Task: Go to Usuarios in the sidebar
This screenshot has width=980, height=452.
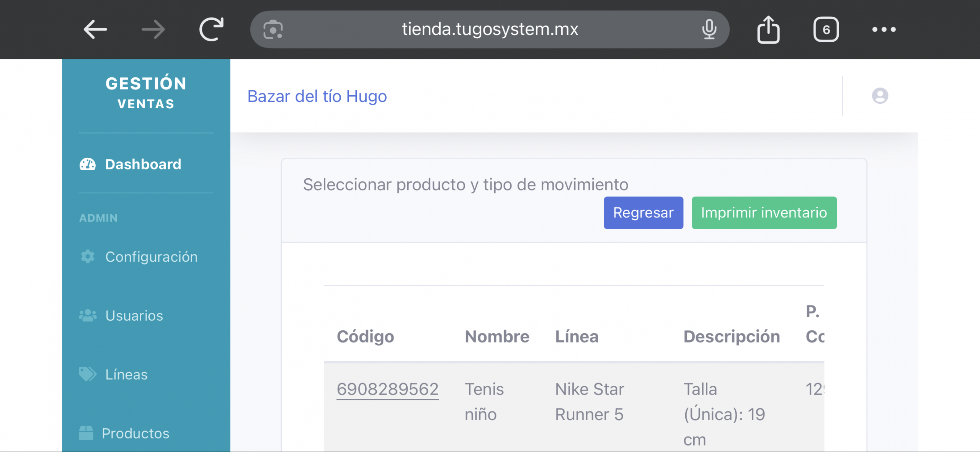Action: 134,316
